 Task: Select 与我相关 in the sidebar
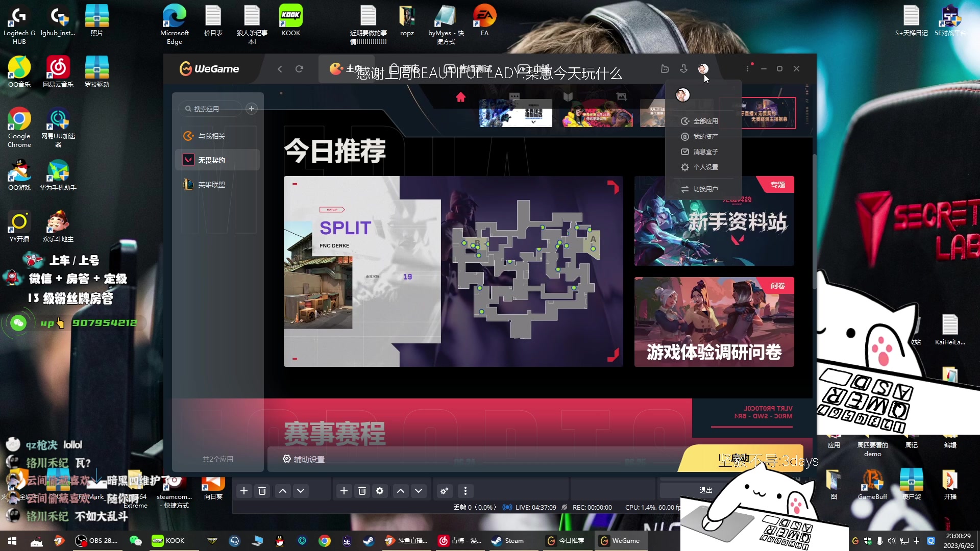pos(217,136)
